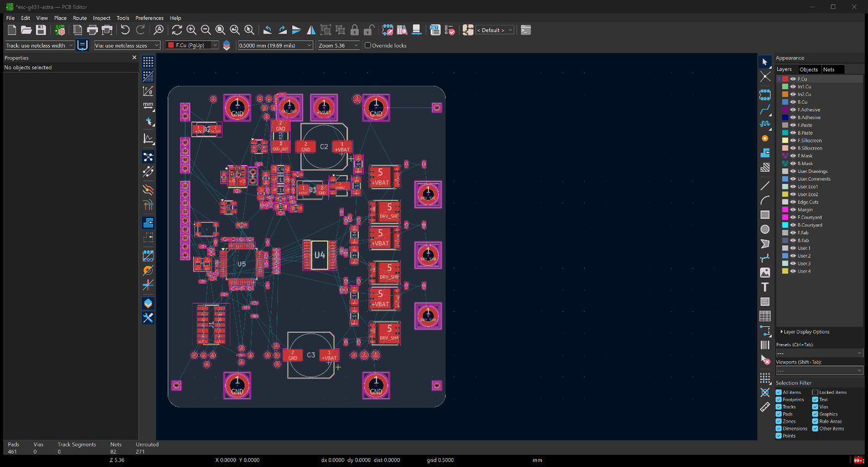Click the Print icon
868x467 pixels.
[x=92, y=30]
